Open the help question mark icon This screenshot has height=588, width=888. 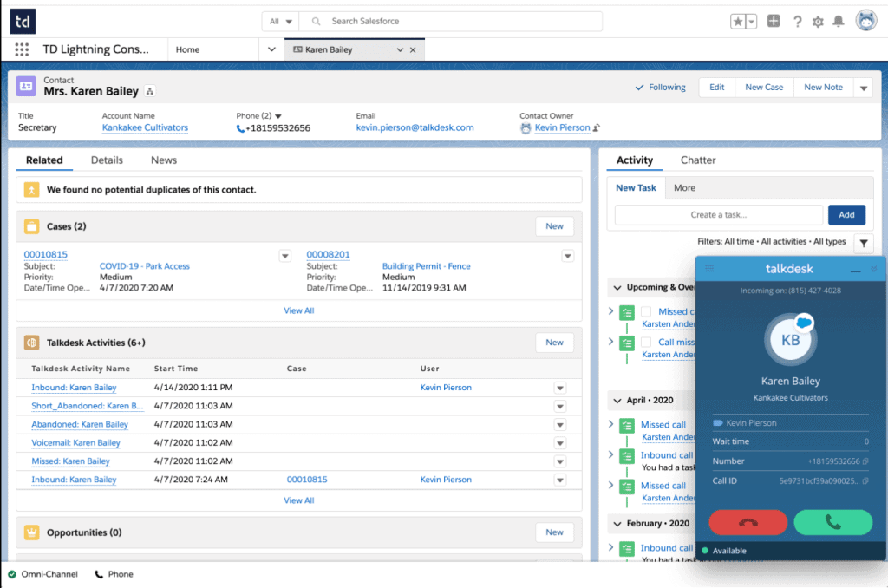(x=798, y=22)
